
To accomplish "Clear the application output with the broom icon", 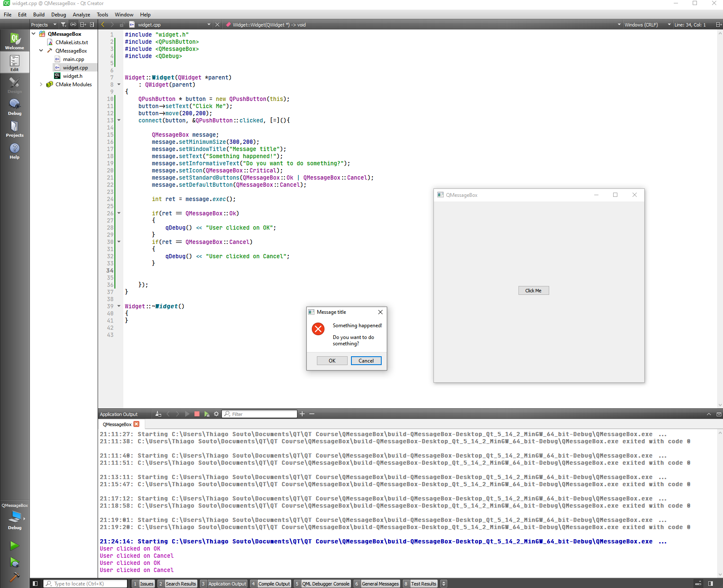I will pyautogui.click(x=158, y=414).
